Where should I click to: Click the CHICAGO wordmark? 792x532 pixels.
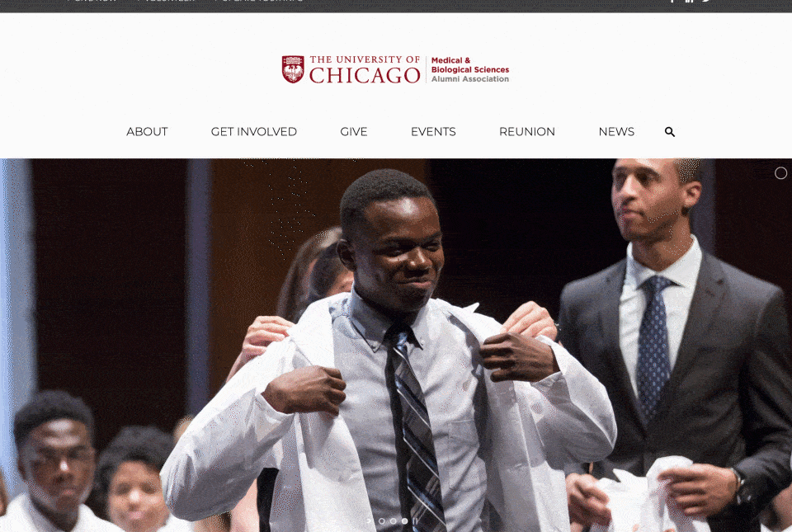click(364, 75)
